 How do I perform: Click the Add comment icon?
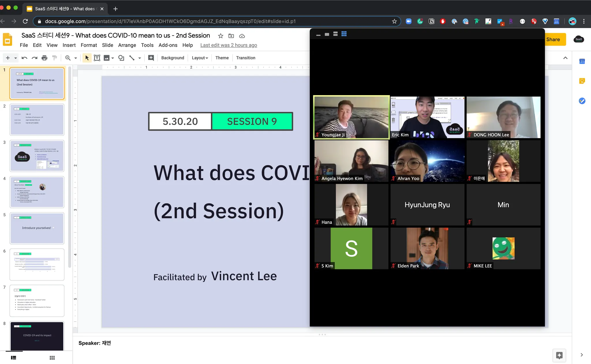[x=151, y=58]
